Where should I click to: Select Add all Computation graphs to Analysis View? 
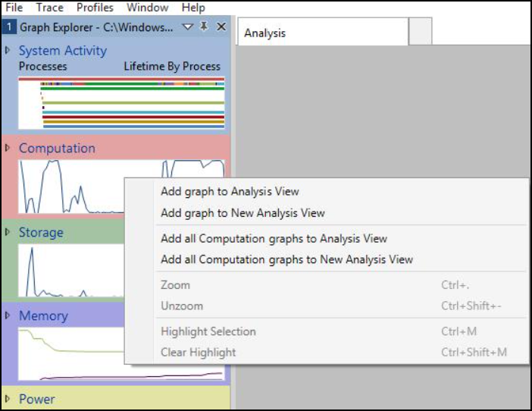[274, 239]
